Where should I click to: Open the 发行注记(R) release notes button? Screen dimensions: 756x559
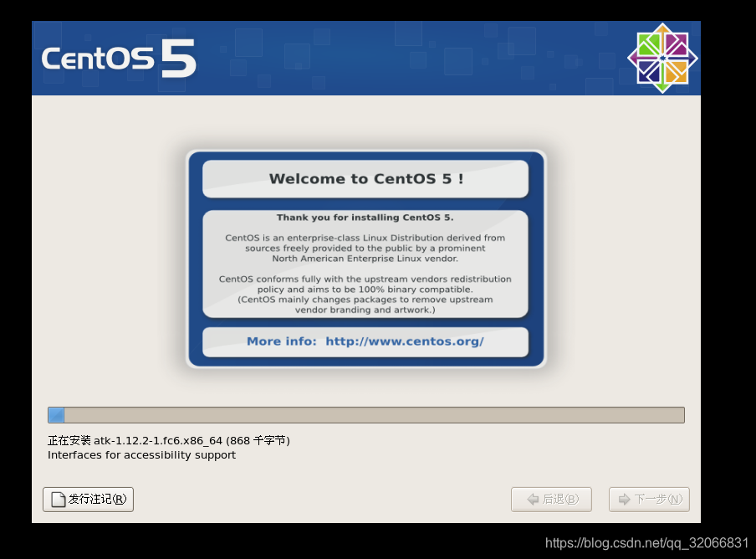coord(89,500)
